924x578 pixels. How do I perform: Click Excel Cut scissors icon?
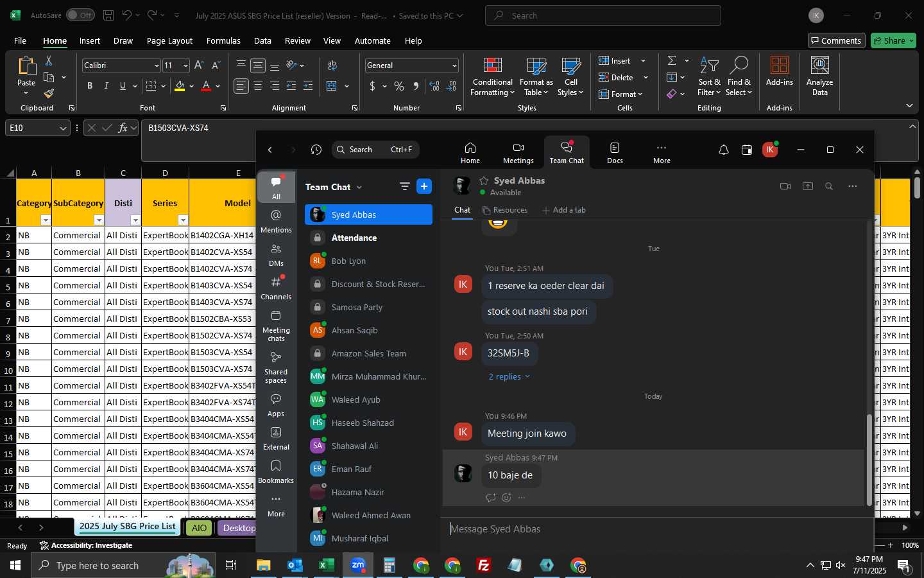49,60
